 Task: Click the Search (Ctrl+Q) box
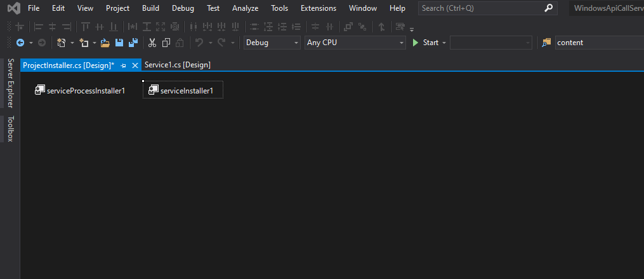[481, 8]
